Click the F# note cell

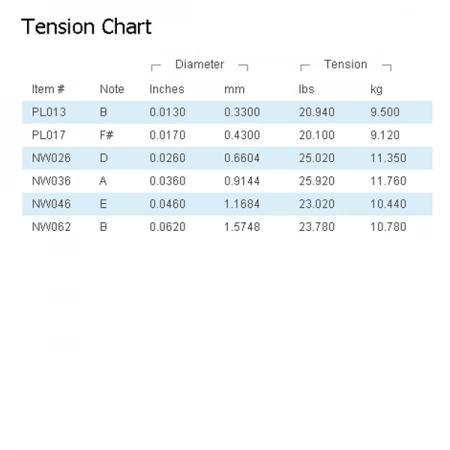(107, 135)
